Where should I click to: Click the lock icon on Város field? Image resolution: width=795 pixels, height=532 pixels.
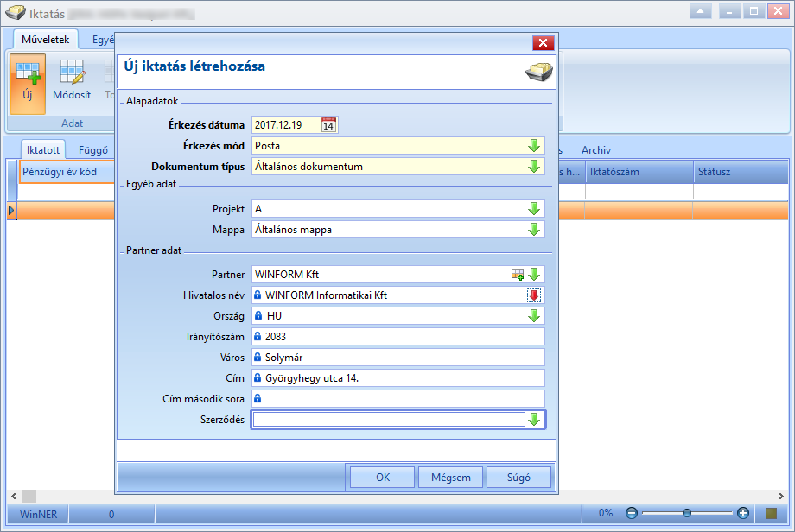point(258,357)
